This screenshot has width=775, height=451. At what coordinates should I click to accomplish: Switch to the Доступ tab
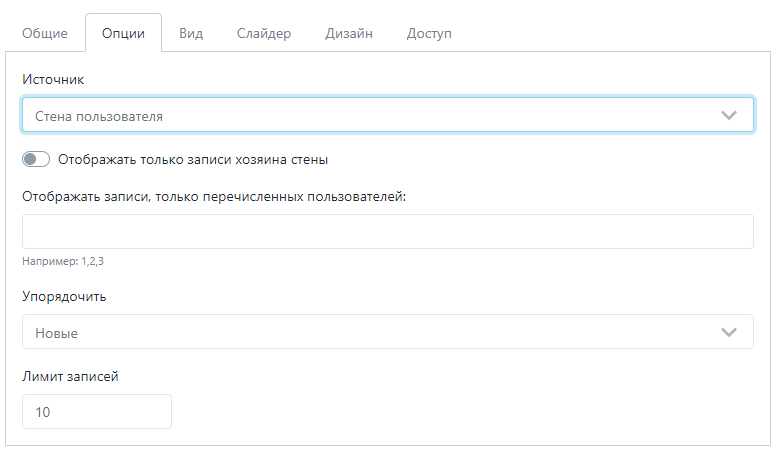click(x=429, y=33)
